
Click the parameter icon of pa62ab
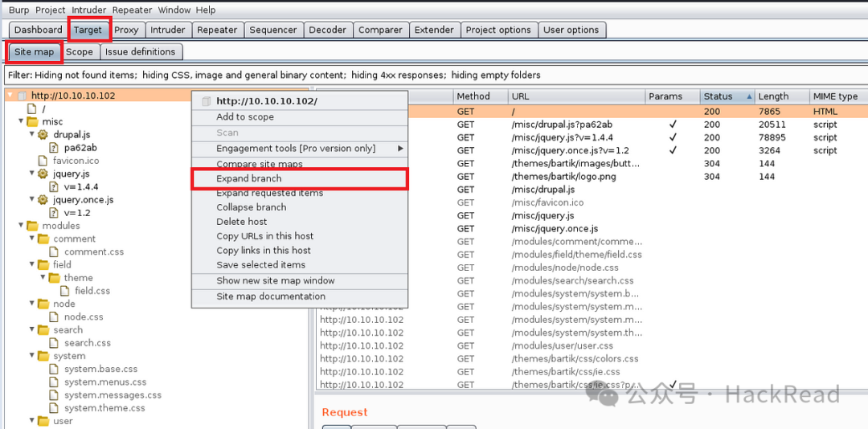click(54, 148)
